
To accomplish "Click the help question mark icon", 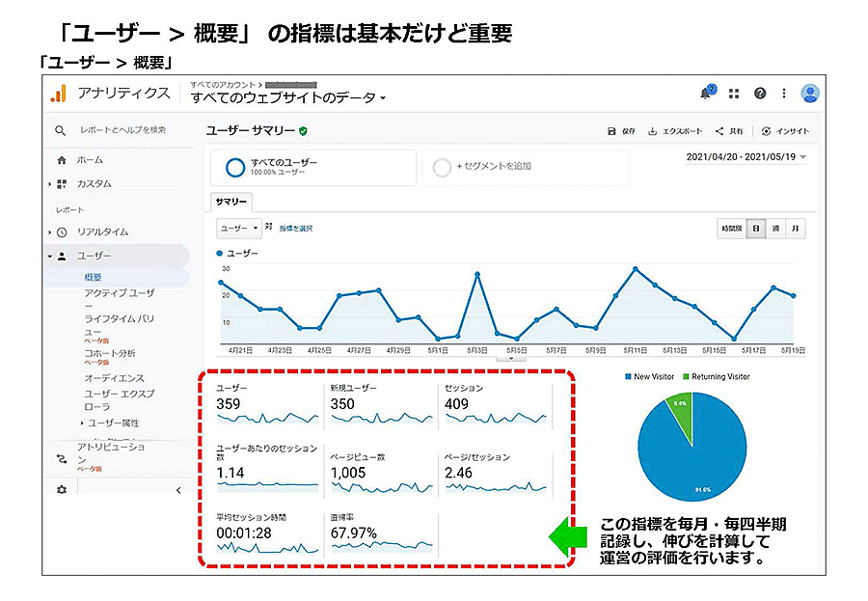I will (760, 94).
